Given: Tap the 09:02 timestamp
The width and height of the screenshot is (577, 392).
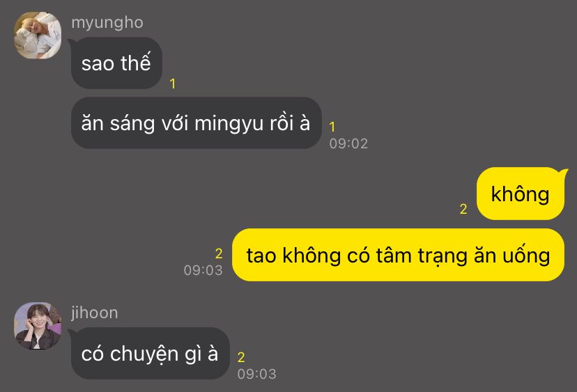Looking at the screenshot, I should [348, 143].
